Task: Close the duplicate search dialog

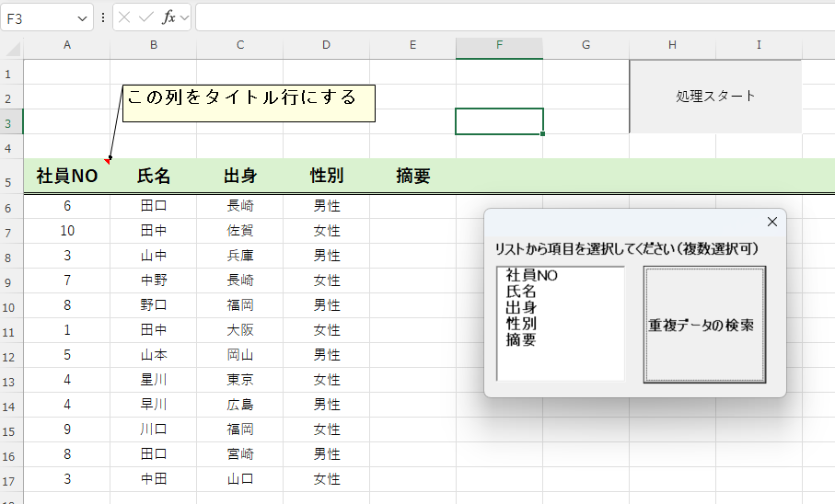Action: (771, 222)
